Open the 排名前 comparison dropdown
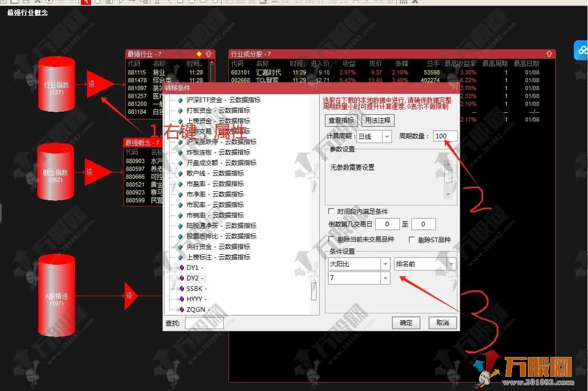This screenshot has width=588, height=391. click(x=451, y=264)
